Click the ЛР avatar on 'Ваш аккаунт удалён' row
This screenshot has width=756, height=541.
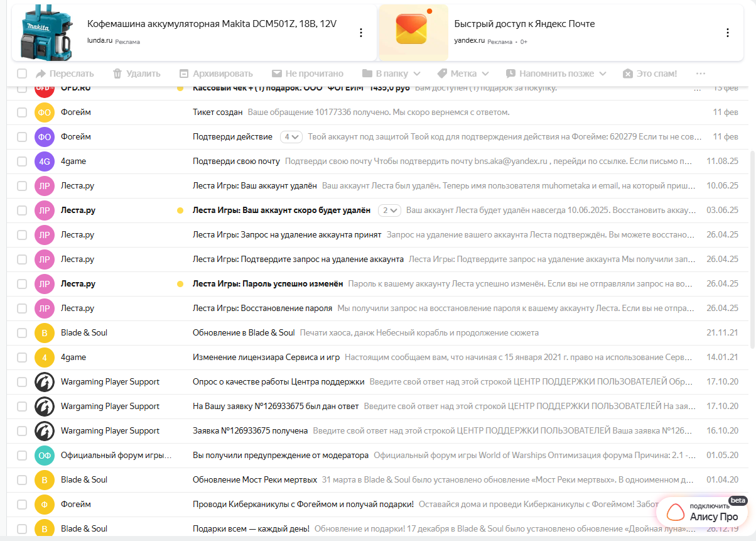tap(45, 186)
